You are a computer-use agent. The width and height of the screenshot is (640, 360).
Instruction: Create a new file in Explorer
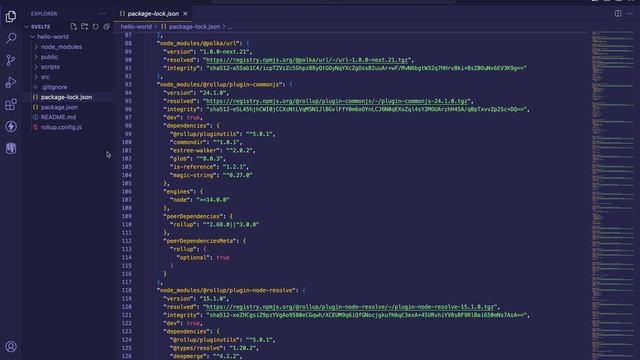click(x=73, y=27)
